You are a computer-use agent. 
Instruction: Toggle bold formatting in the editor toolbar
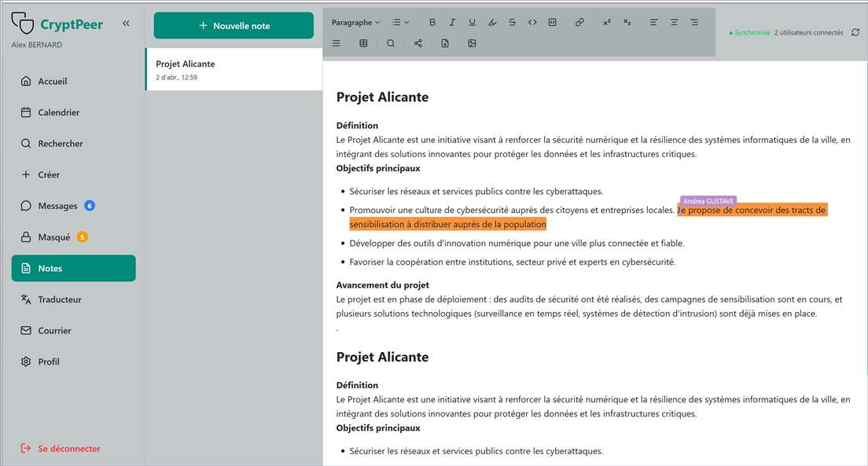[x=432, y=22]
